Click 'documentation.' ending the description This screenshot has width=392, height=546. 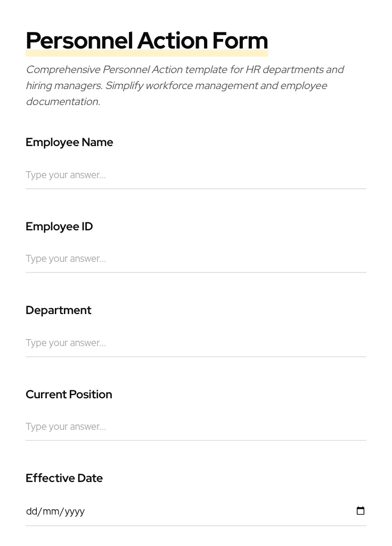[63, 102]
